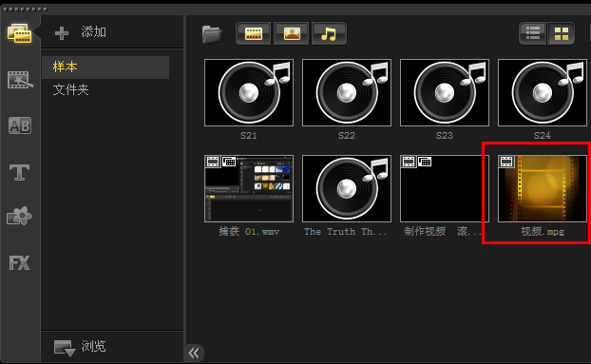Select the 视频.mpg video thumbnail
Viewport: 591px width, 364px height.
(x=543, y=188)
